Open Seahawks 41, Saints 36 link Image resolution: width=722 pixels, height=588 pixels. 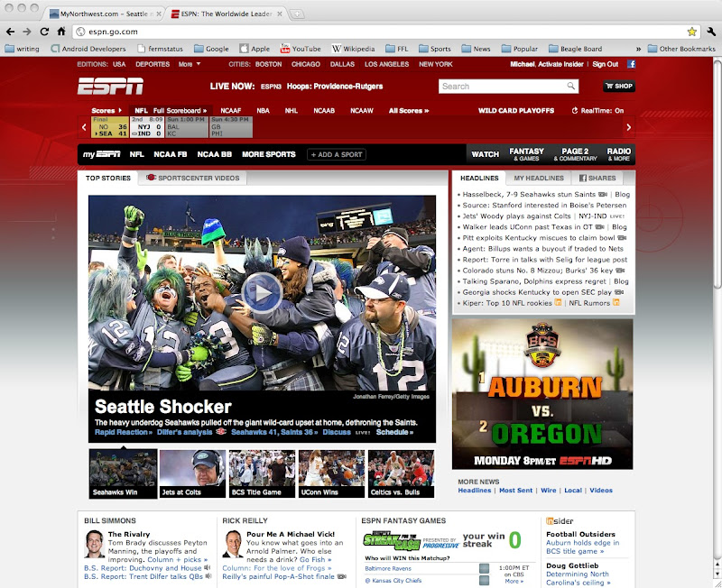(x=274, y=432)
